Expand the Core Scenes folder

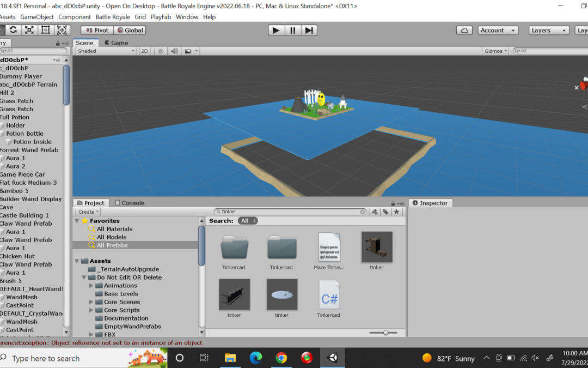(91, 302)
